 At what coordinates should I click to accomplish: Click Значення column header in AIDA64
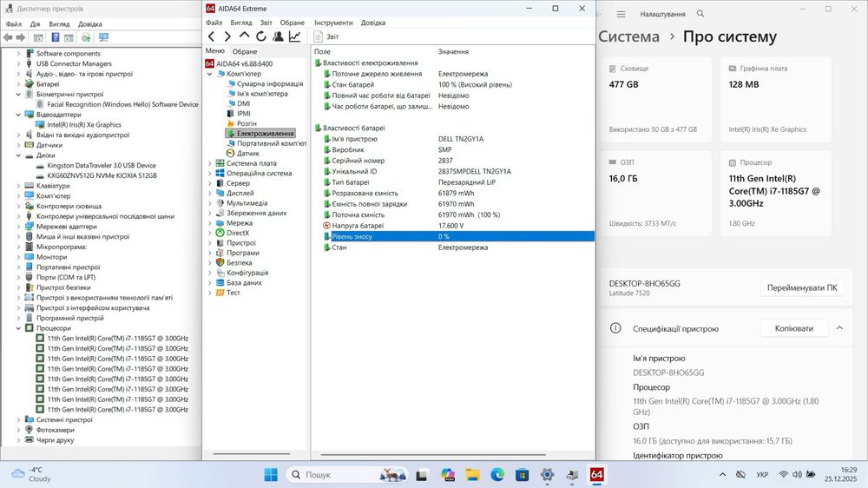tap(453, 51)
